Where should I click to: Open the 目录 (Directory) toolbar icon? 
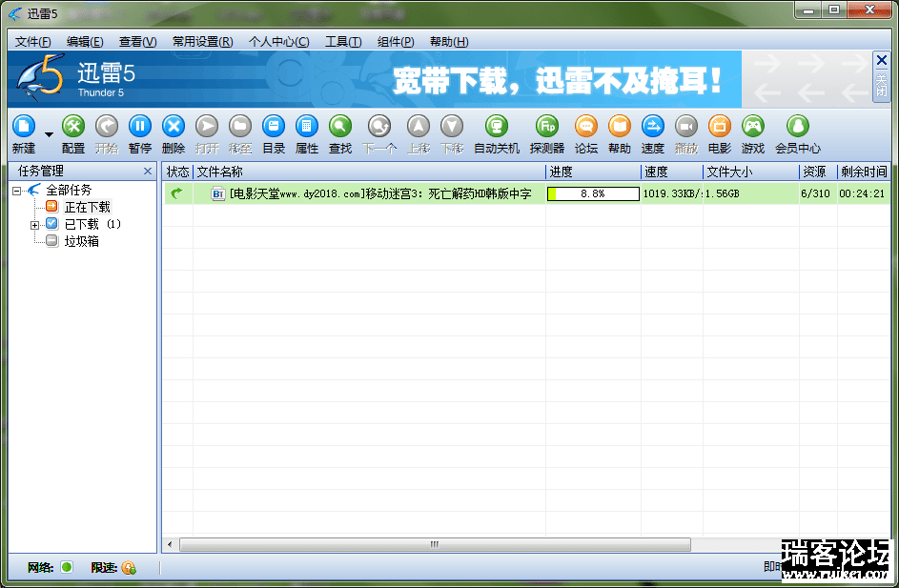(274, 127)
